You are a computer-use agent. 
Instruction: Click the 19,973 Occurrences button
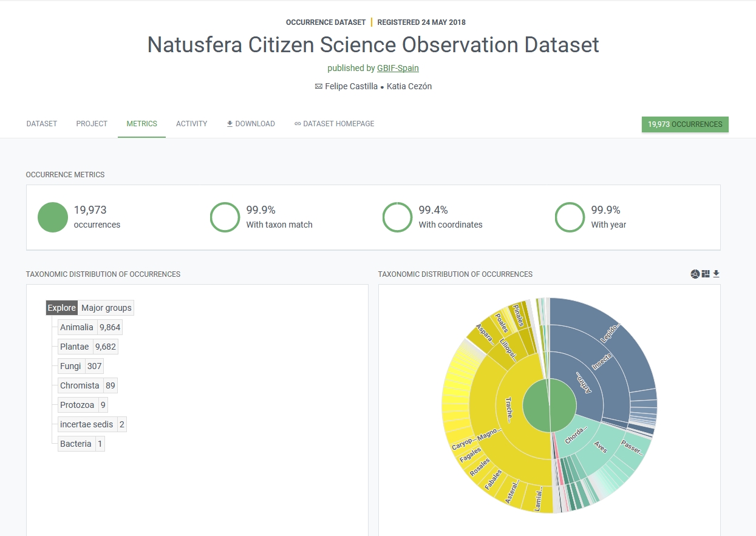[684, 124]
